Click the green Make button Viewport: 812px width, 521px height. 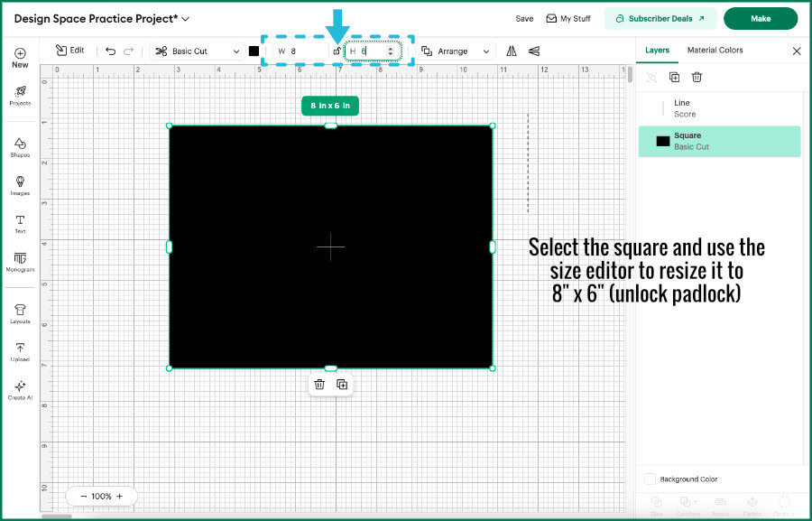761,19
